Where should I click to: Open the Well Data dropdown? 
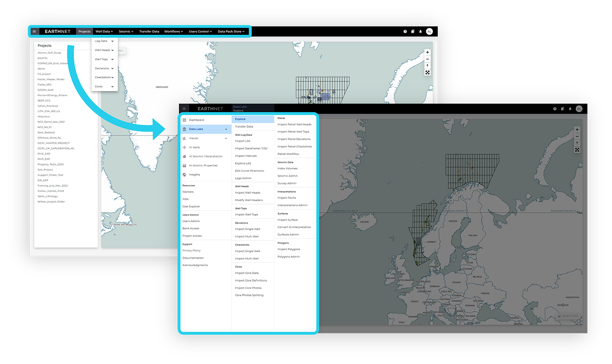point(104,31)
